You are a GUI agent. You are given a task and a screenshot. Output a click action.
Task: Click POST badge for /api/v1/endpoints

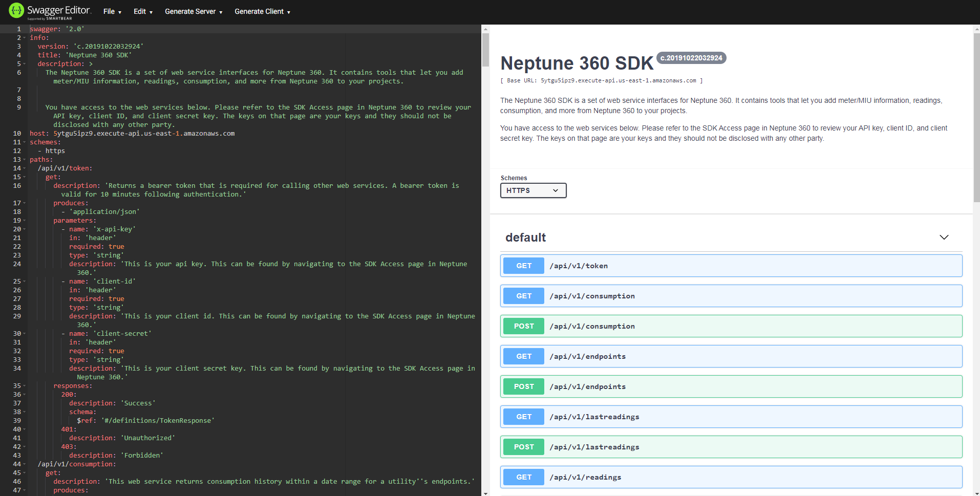[524, 386]
